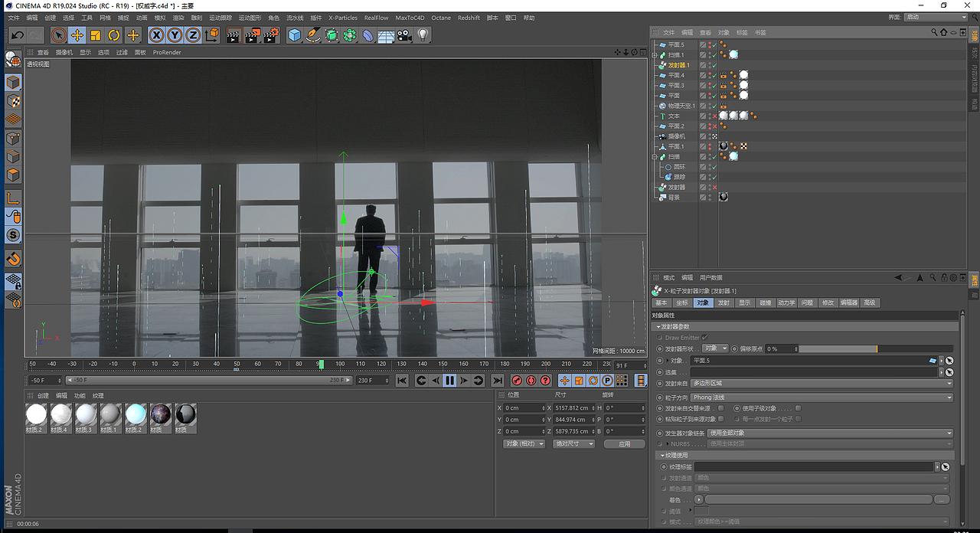The height and width of the screenshot is (533, 980).
Task: Enable 发射来自交替来源 checkbox
Action: tap(721, 408)
